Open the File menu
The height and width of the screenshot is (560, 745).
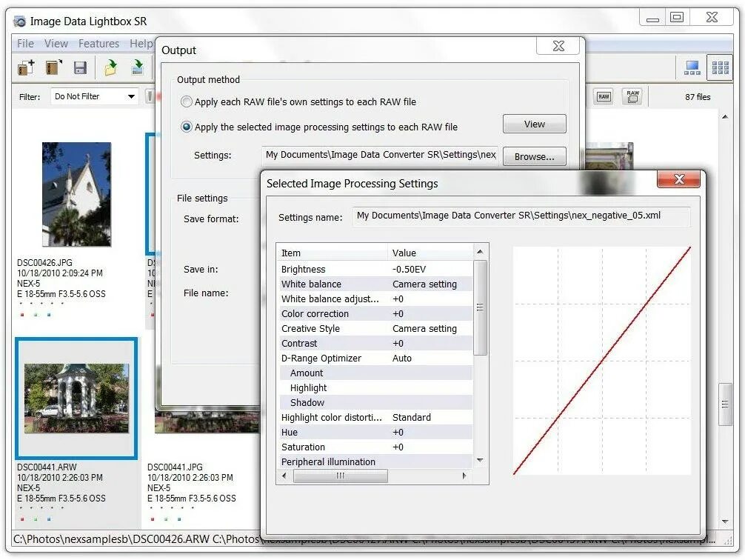coord(25,44)
